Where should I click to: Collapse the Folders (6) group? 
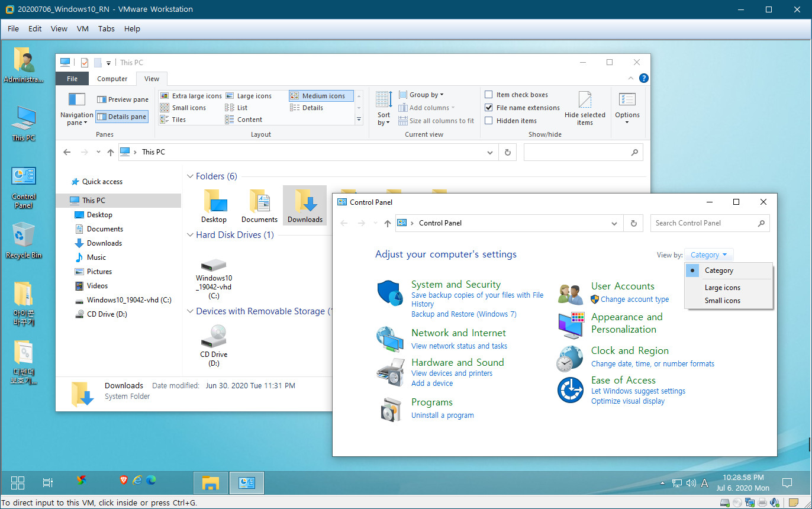(191, 176)
